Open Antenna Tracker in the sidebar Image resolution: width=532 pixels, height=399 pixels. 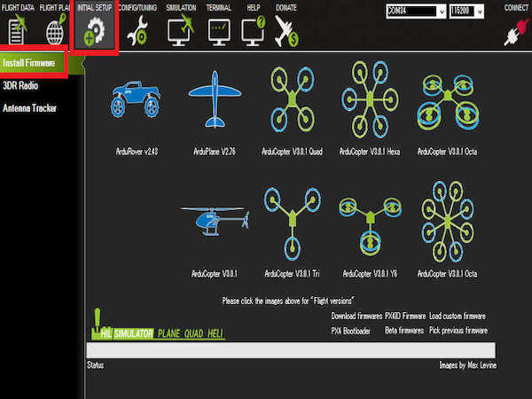click(29, 108)
